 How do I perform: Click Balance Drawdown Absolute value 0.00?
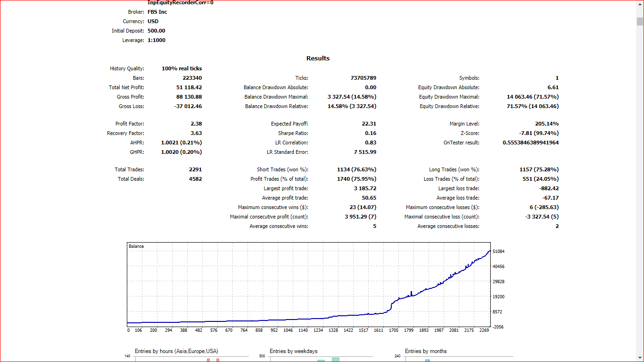click(x=371, y=87)
